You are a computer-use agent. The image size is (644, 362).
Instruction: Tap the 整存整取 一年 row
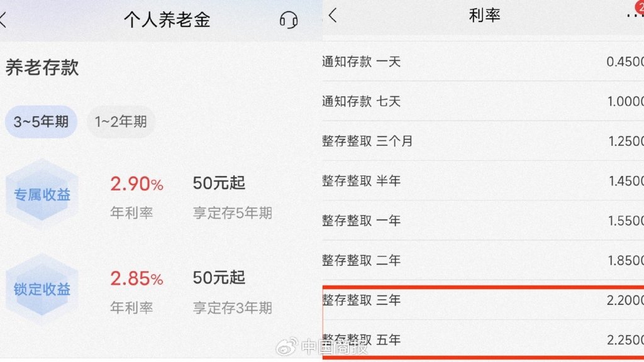tap(483, 221)
